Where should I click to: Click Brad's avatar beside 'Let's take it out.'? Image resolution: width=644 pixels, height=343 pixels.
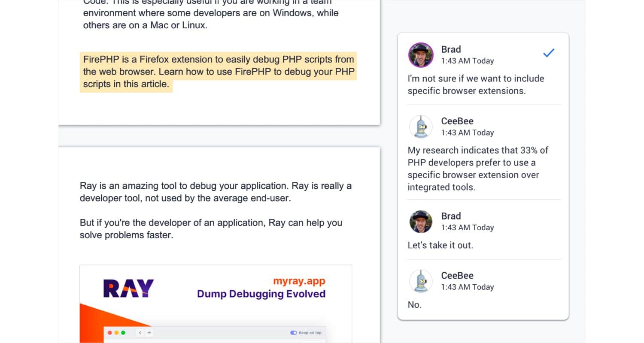coord(421,222)
